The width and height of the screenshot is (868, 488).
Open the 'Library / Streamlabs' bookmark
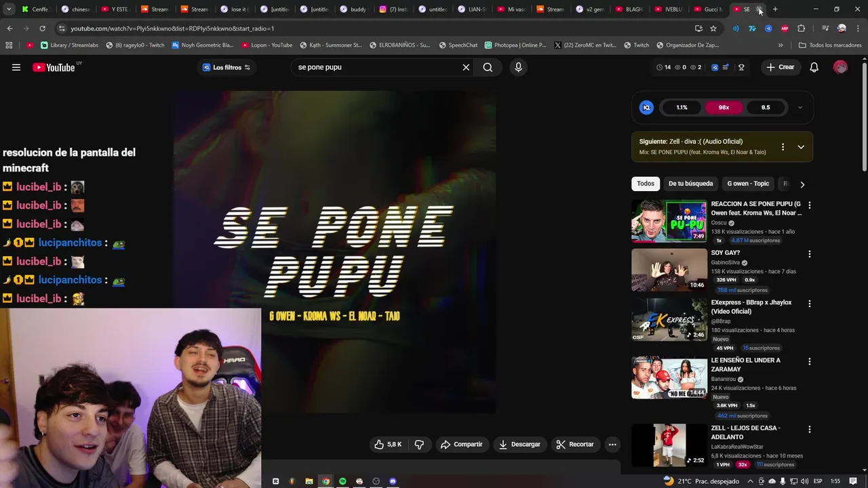pyautogui.click(x=70, y=45)
